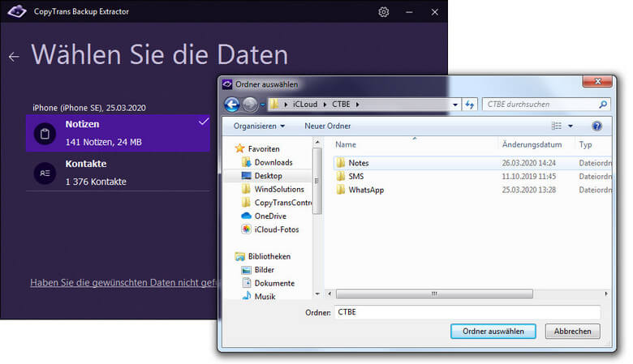Open the Bilder library
633x364 pixels.
coord(264,270)
